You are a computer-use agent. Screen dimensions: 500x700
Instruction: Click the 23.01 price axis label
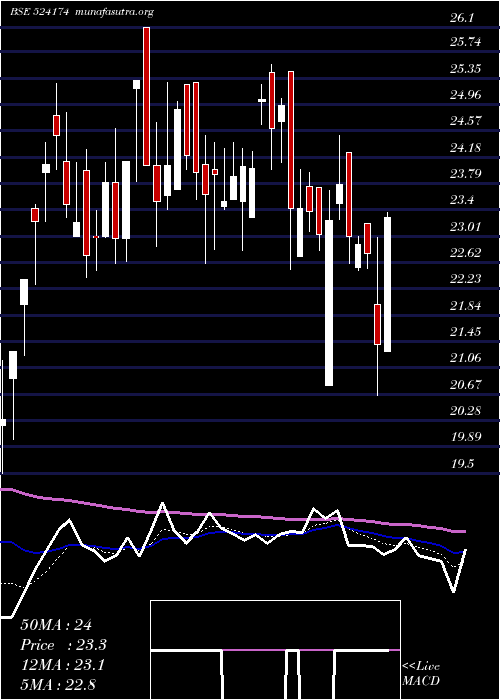point(466,226)
